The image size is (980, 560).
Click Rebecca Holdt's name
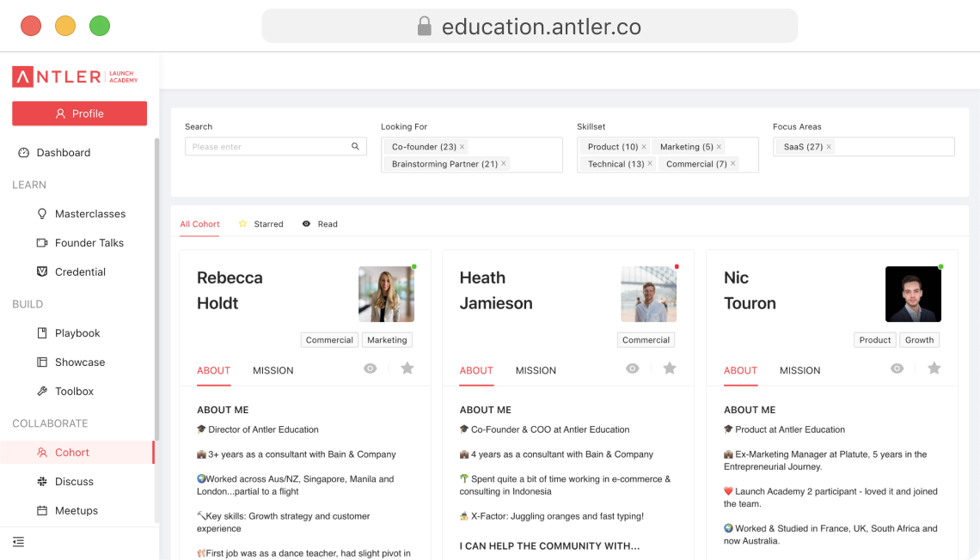230,290
